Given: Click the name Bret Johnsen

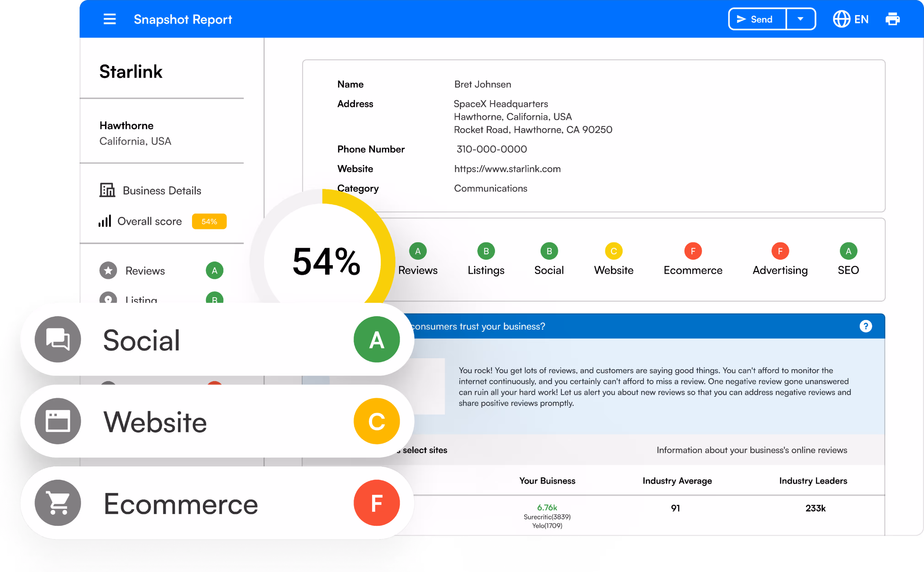Looking at the screenshot, I should [483, 84].
